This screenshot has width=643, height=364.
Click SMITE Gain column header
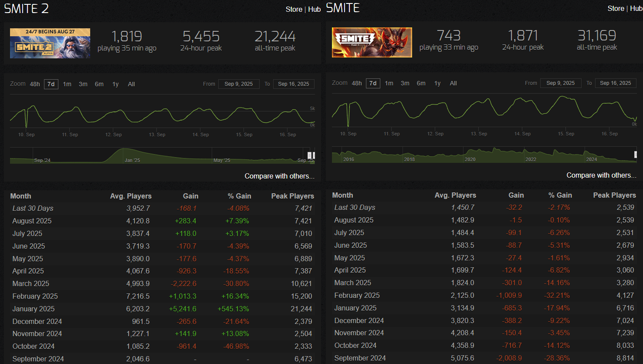(x=516, y=195)
